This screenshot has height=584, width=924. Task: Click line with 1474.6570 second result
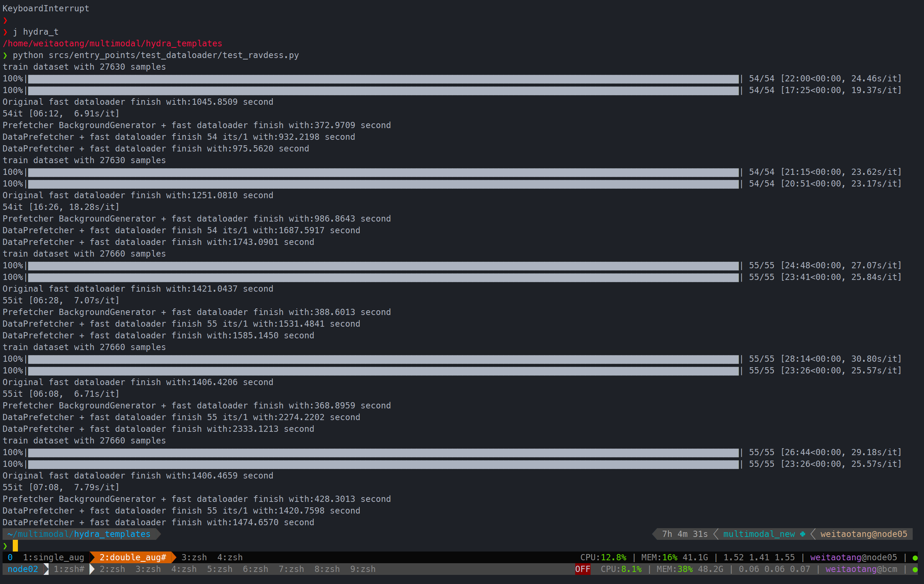point(159,522)
